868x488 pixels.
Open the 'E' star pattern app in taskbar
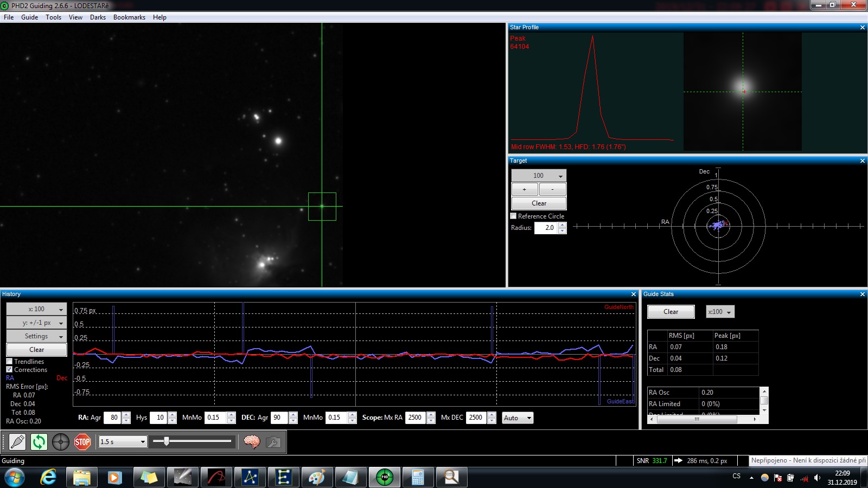coord(283,477)
